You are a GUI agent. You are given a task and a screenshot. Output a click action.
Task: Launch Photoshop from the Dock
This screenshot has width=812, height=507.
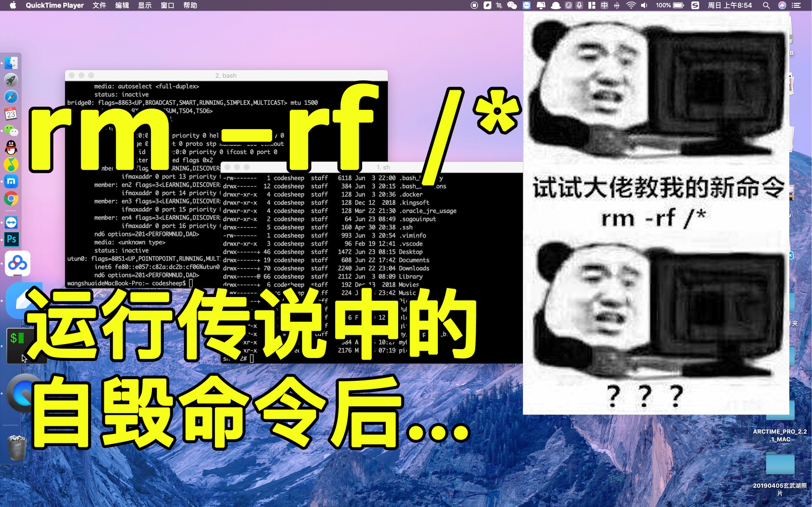pyautogui.click(x=11, y=239)
